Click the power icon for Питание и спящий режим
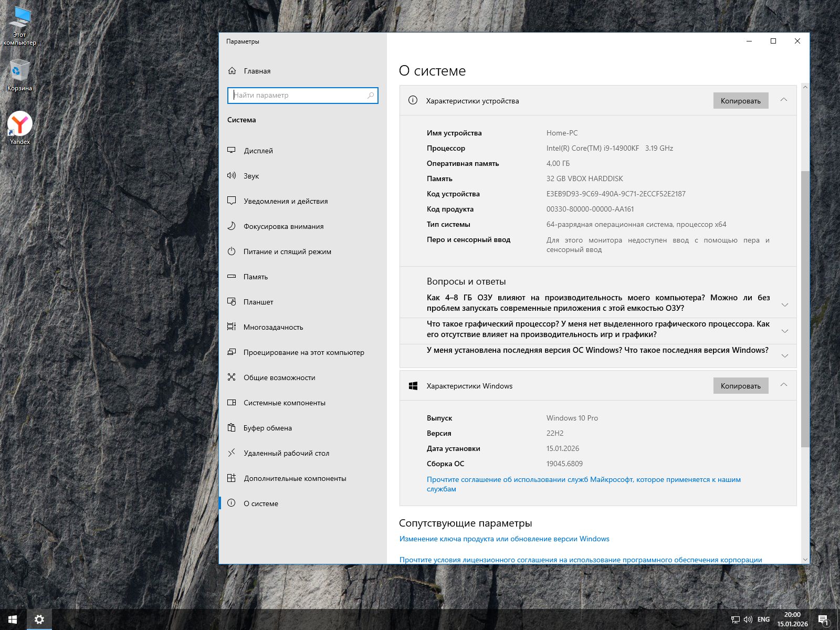Screen dimensions: 840x630 point(232,251)
